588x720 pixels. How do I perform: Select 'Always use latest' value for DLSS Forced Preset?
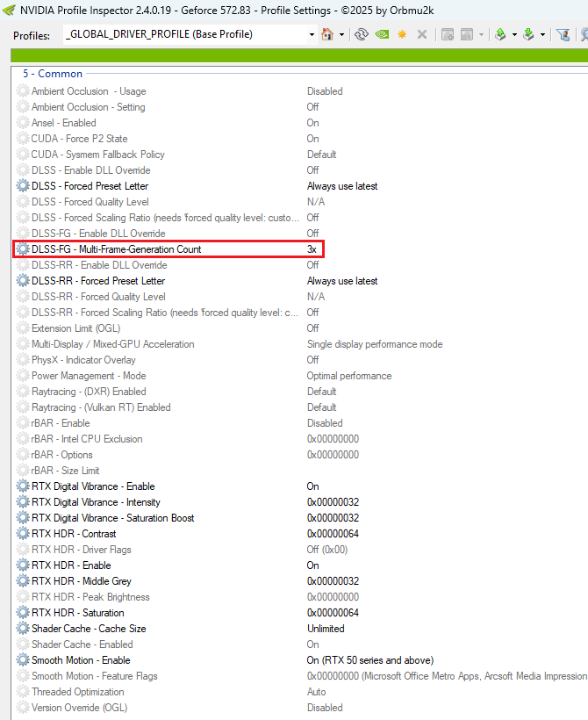342,186
